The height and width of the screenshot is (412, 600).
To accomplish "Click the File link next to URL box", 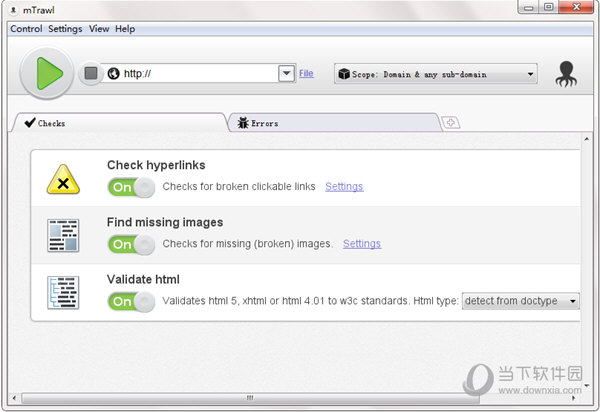I will (x=306, y=73).
